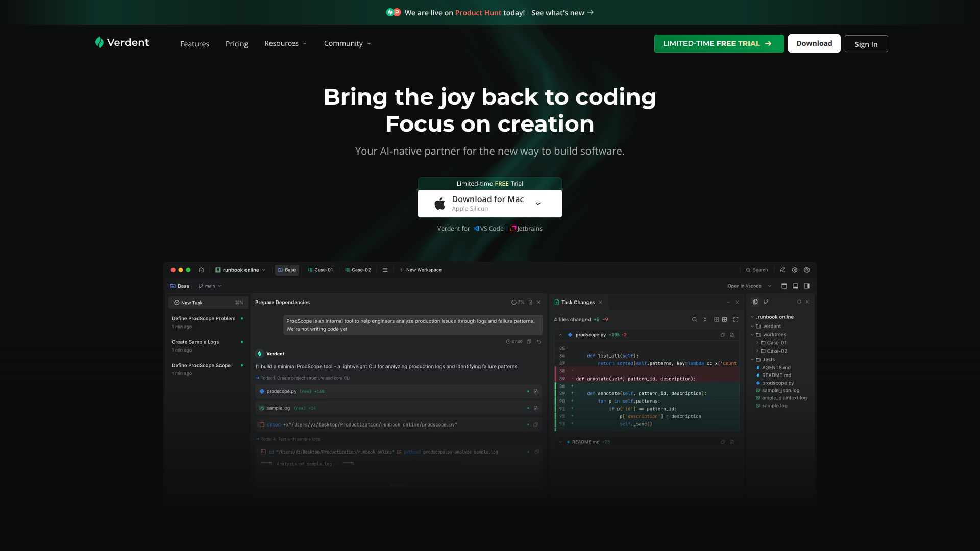980x551 pixels.
Task: Click the hamburger list icon beside Case-02
Action: tap(385, 270)
